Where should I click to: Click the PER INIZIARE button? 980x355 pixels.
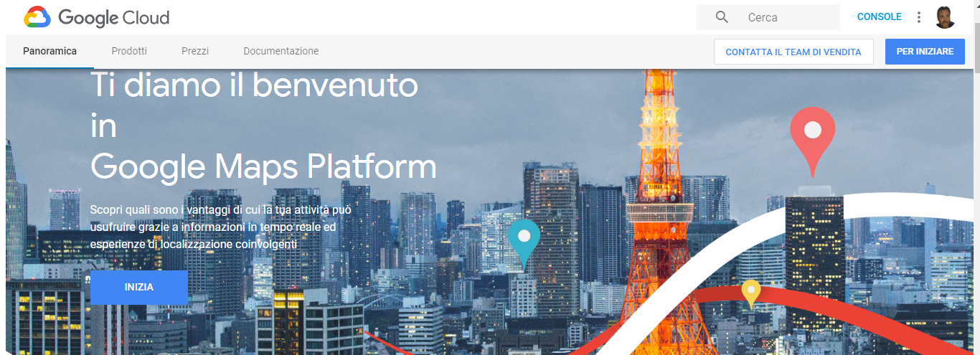(x=925, y=52)
